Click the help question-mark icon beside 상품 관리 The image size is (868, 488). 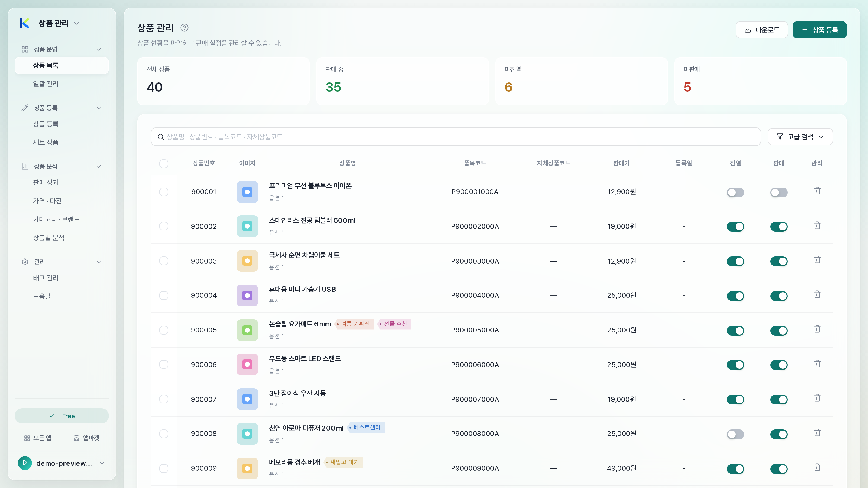(184, 28)
